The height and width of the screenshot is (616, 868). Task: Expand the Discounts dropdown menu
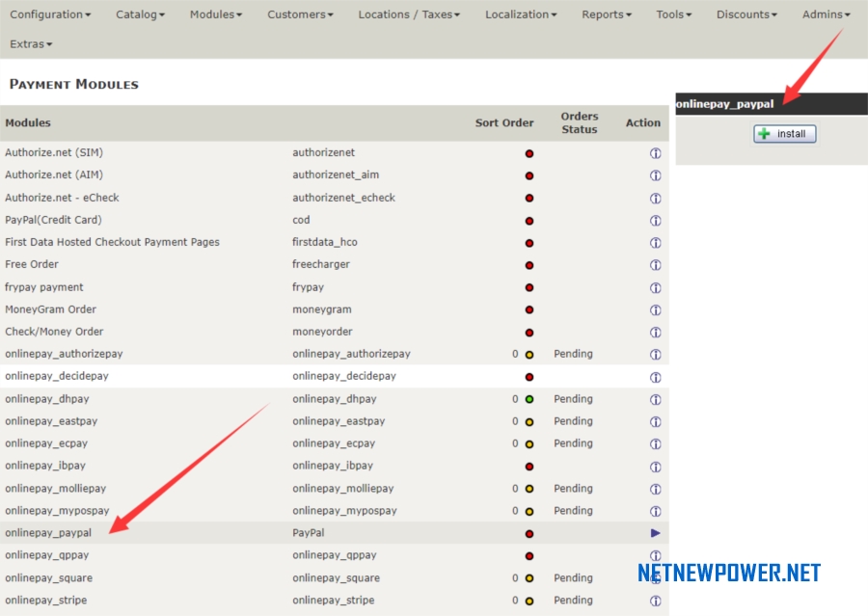coord(746,14)
